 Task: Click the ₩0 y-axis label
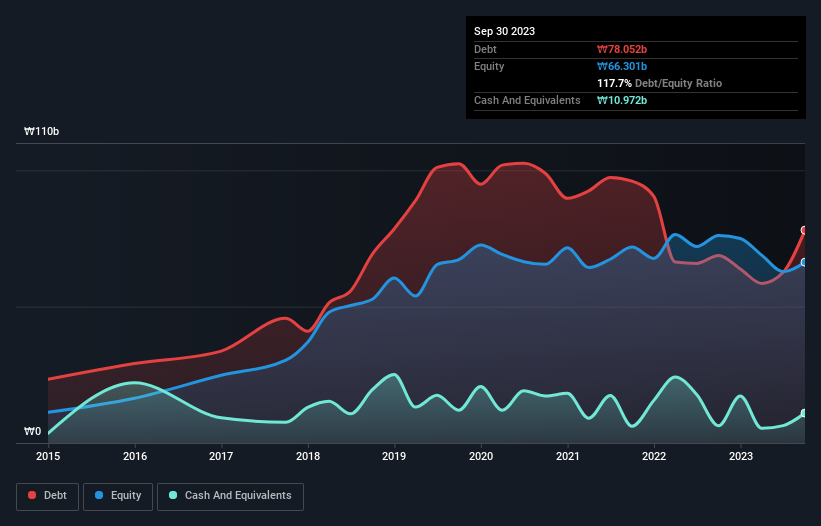[x=32, y=431]
